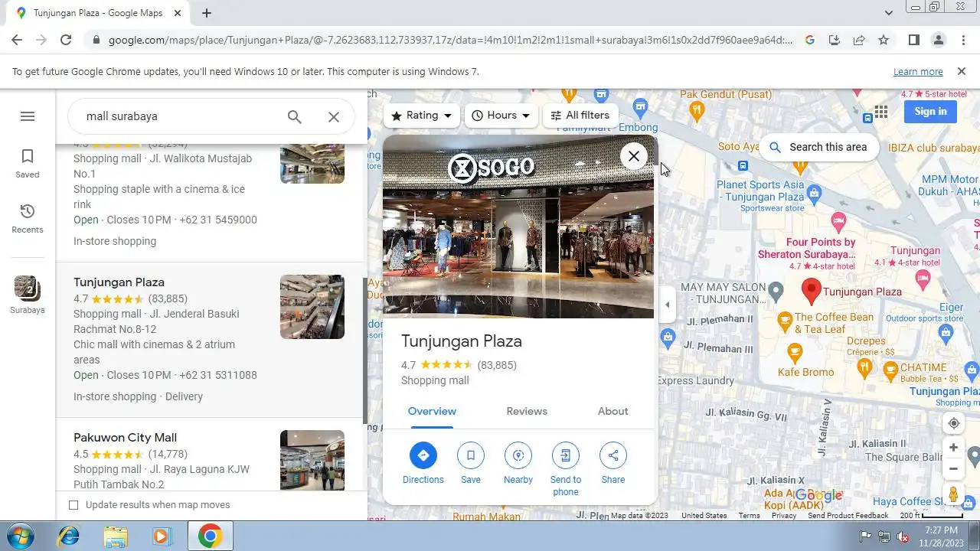
Task: Open Chrome side panel icon
Action: 914,40
